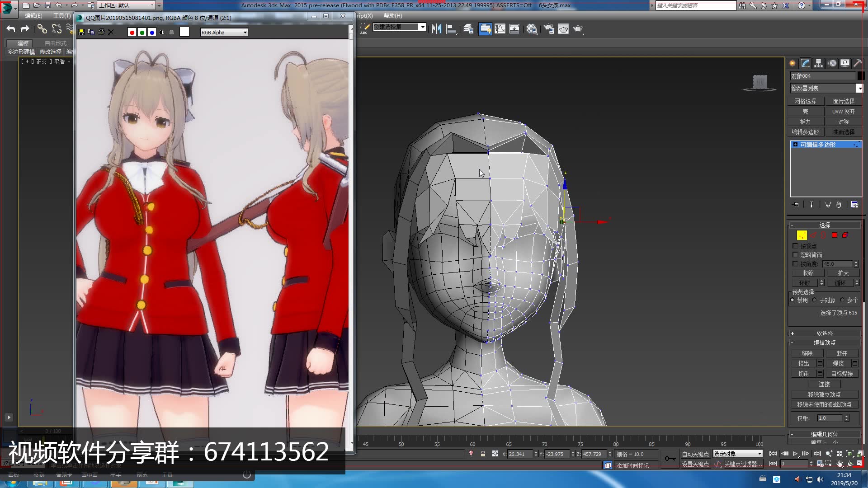Click the UVW 展开 modifier button
This screenshot has width=868, height=488.
pyautogui.click(x=843, y=112)
